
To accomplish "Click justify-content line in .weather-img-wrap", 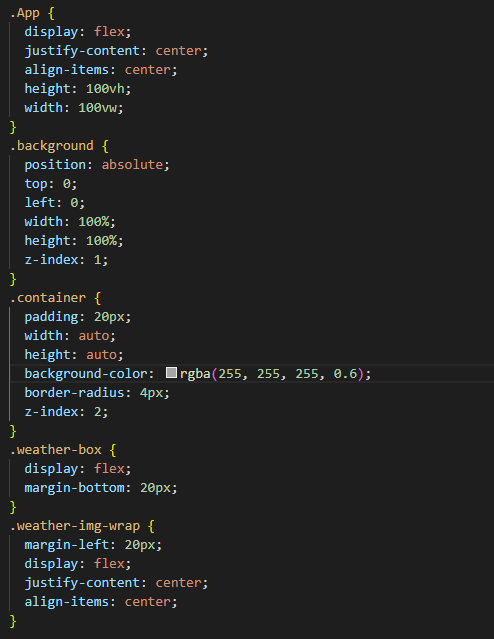I will (x=117, y=583).
